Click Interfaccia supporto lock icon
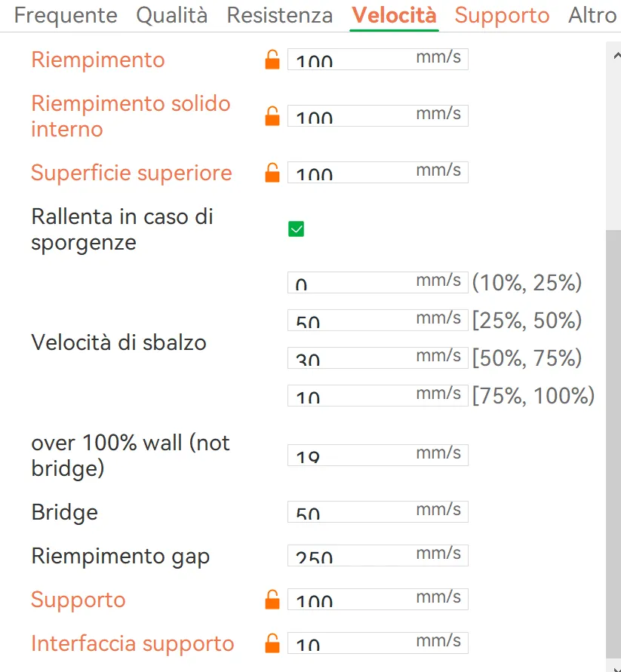This screenshot has height=672, width=621. click(x=272, y=643)
